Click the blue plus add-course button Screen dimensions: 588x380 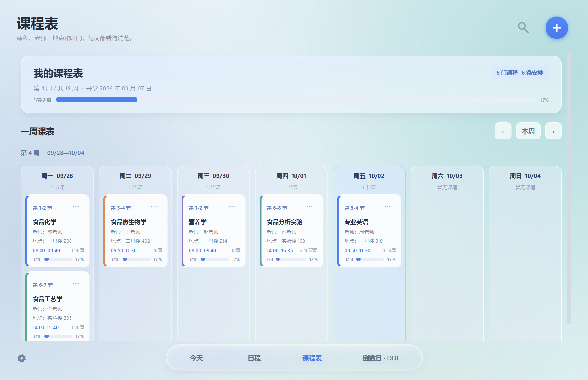pos(557,28)
